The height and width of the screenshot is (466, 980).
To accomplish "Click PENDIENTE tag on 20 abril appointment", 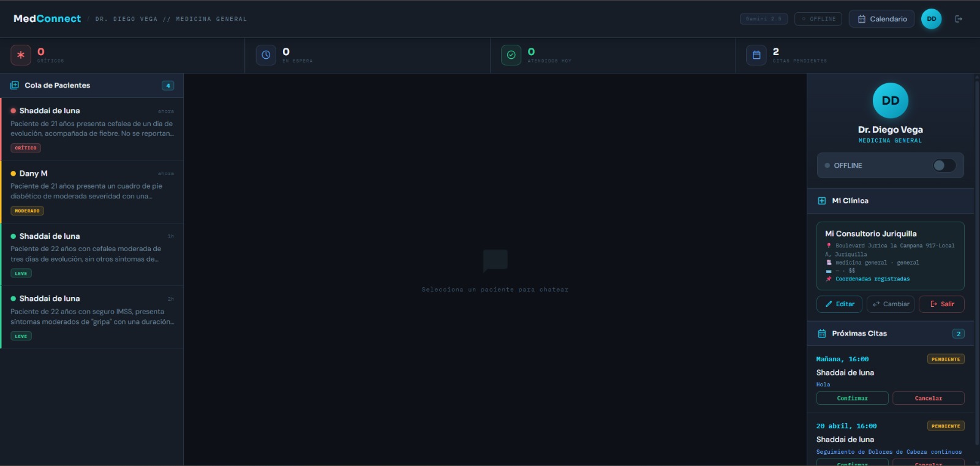I will pos(946,426).
